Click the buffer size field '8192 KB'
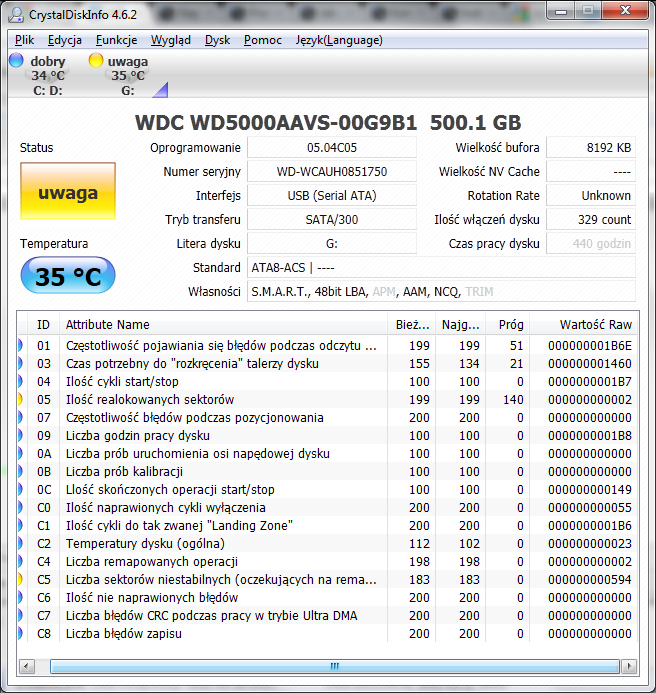This screenshot has width=656, height=693. [x=591, y=148]
